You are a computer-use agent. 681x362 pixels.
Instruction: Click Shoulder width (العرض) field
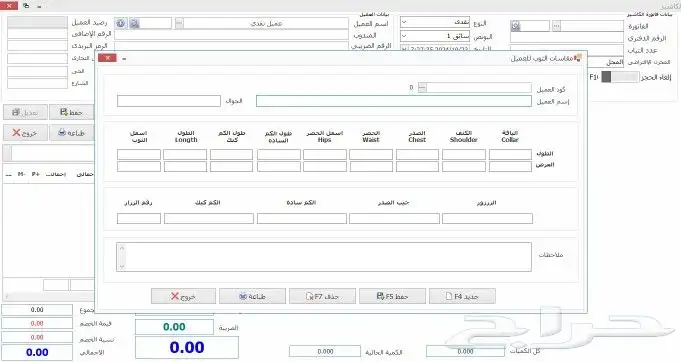pyautogui.click(x=464, y=167)
